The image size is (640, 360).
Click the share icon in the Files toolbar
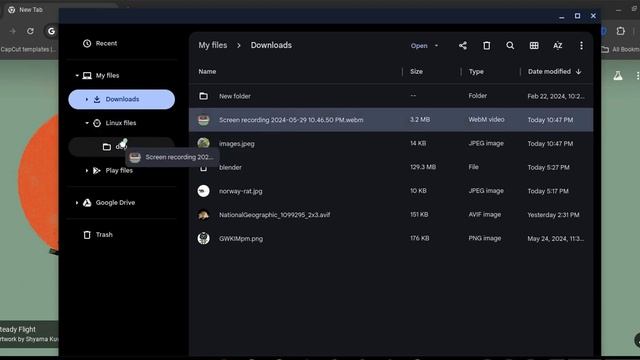point(462,46)
